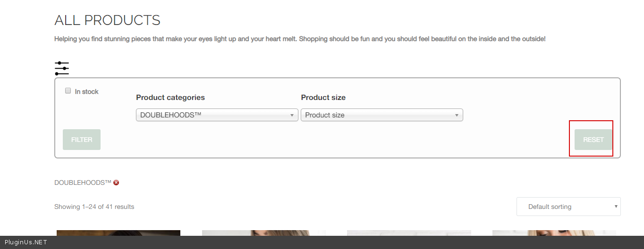Open the fourth product thumbnail in results

click(554, 233)
